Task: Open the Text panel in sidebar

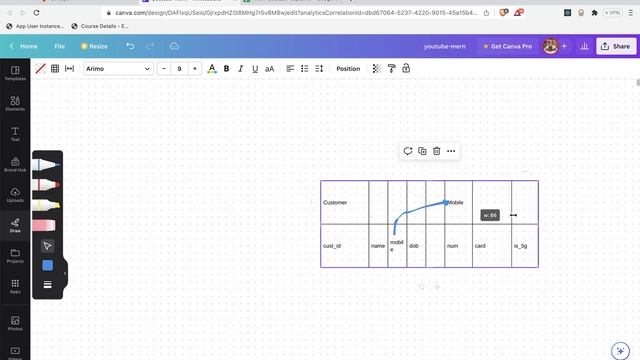Action: pyautogui.click(x=15, y=134)
